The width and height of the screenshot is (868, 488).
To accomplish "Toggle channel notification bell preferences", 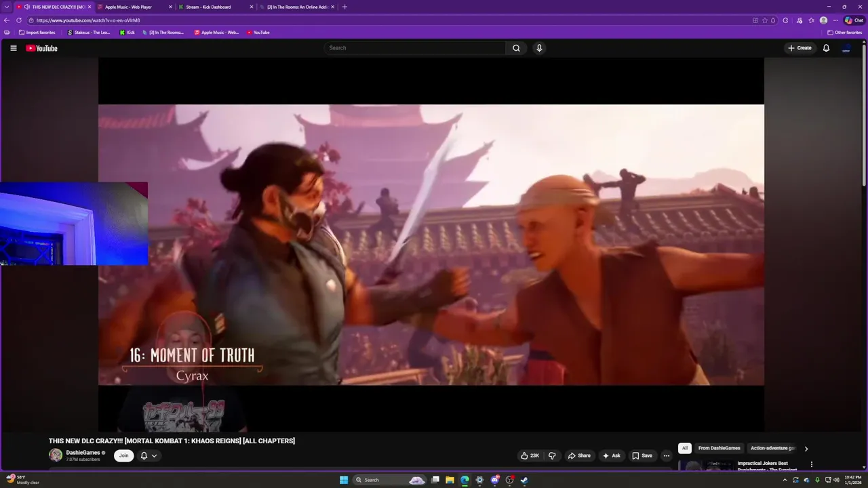I will point(149,455).
